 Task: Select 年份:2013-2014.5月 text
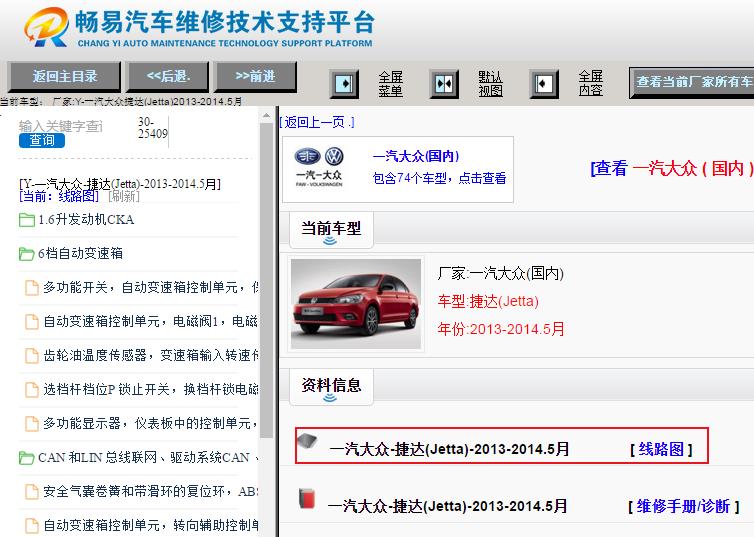[x=501, y=329]
